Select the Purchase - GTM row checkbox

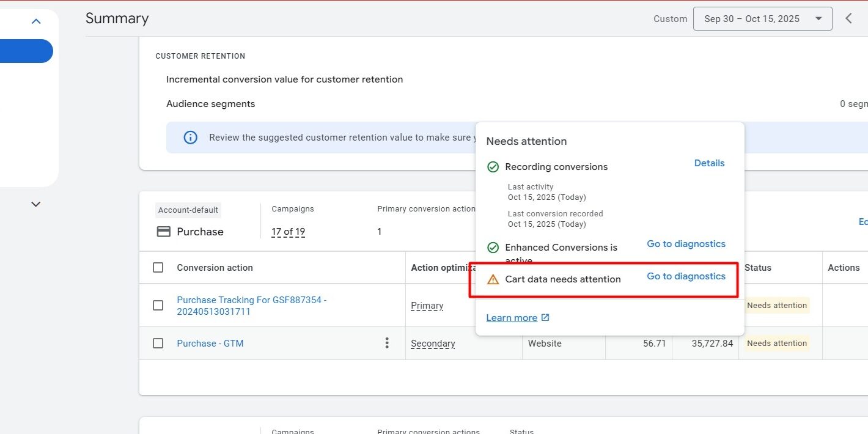tap(158, 344)
